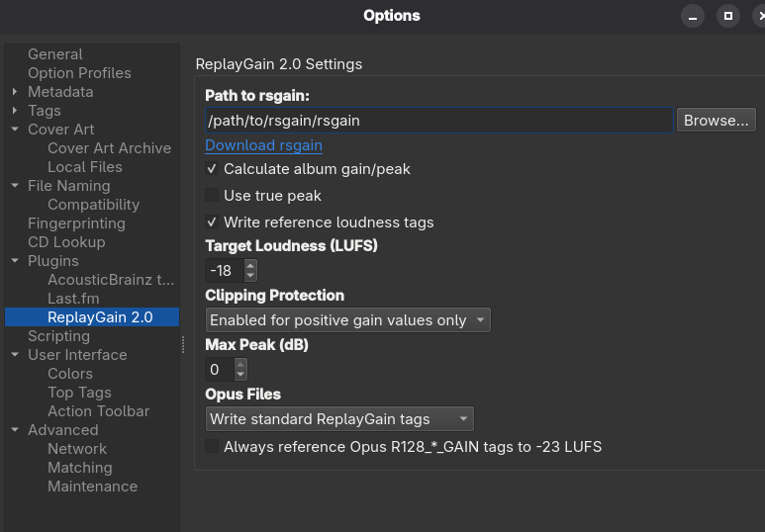The image size is (765, 532).
Task: Expand the Metadata tree section
Action: point(16,92)
